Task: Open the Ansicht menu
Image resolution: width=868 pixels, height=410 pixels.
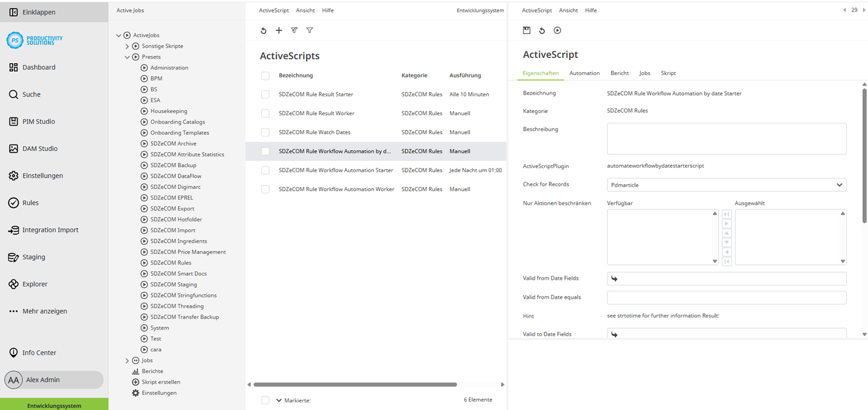Action: (x=305, y=10)
